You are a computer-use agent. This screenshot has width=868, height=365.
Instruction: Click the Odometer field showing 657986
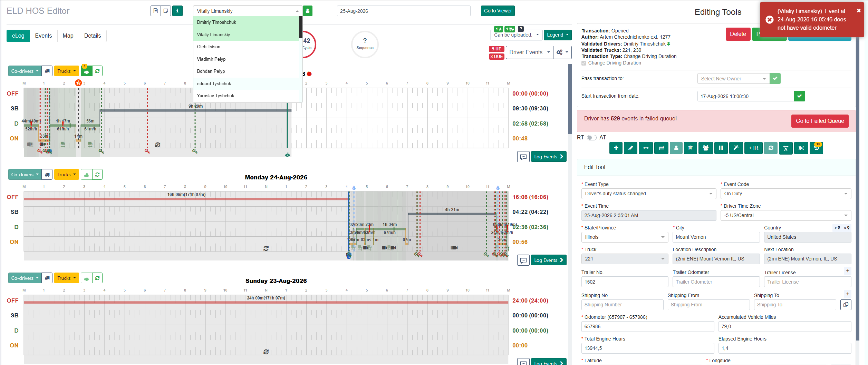pyautogui.click(x=648, y=326)
